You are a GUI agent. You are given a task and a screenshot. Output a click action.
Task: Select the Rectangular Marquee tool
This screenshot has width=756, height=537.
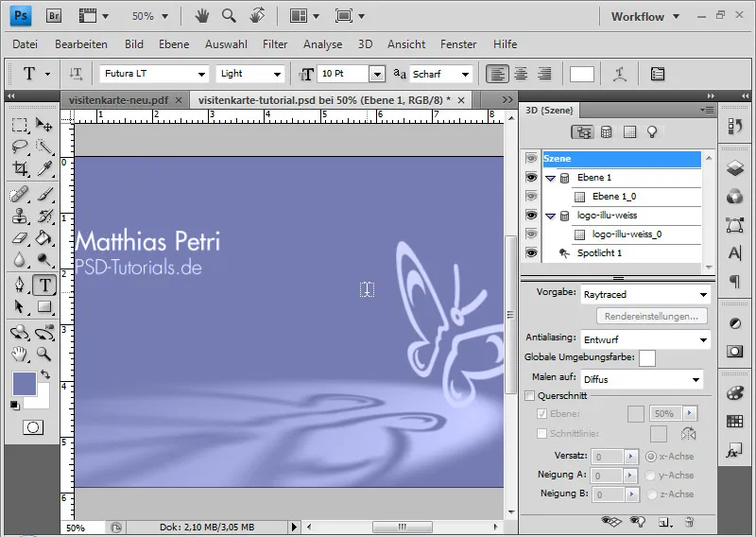19,125
